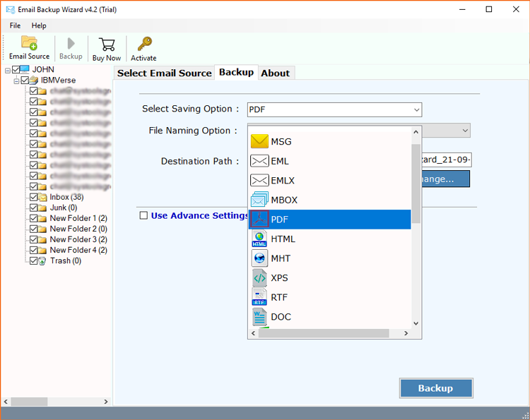Select MBOX text in format list
This screenshot has height=420, width=530.
[x=284, y=200]
